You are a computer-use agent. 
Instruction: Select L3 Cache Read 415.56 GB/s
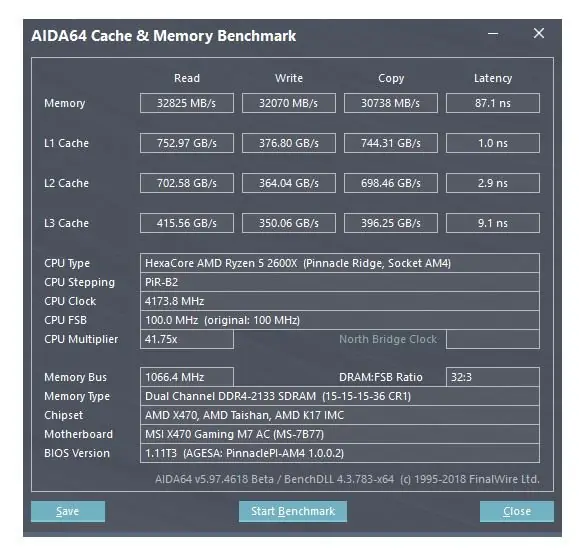click(x=187, y=223)
